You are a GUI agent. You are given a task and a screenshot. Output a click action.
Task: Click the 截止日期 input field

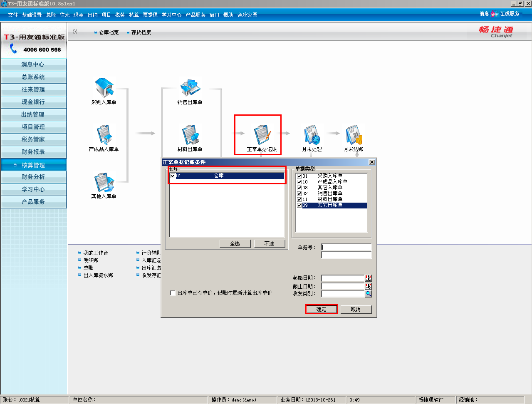pos(343,286)
